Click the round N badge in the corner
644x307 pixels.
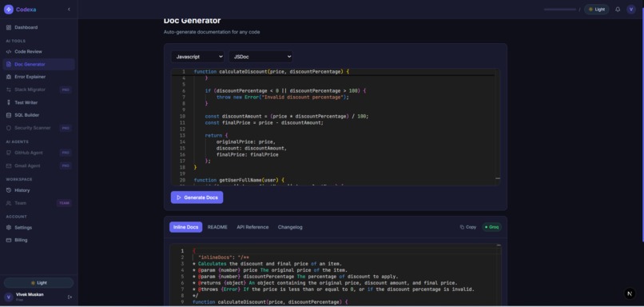(630, 293)
